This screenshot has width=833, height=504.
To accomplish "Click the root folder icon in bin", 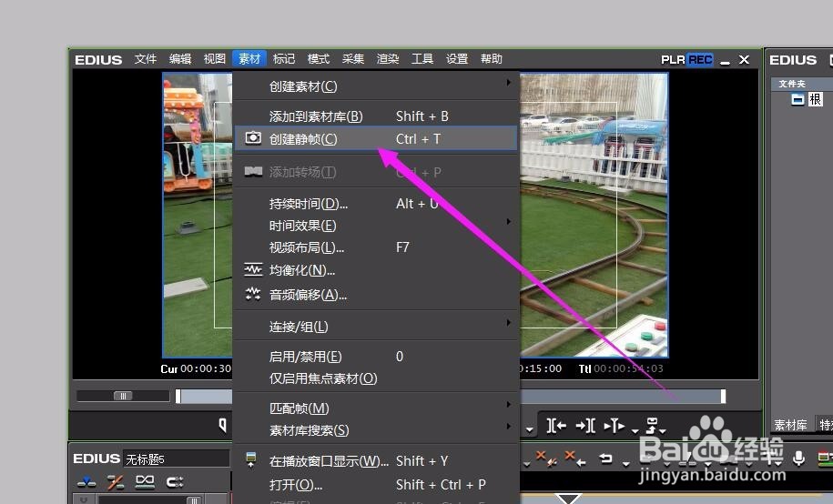I will (797, 99).
